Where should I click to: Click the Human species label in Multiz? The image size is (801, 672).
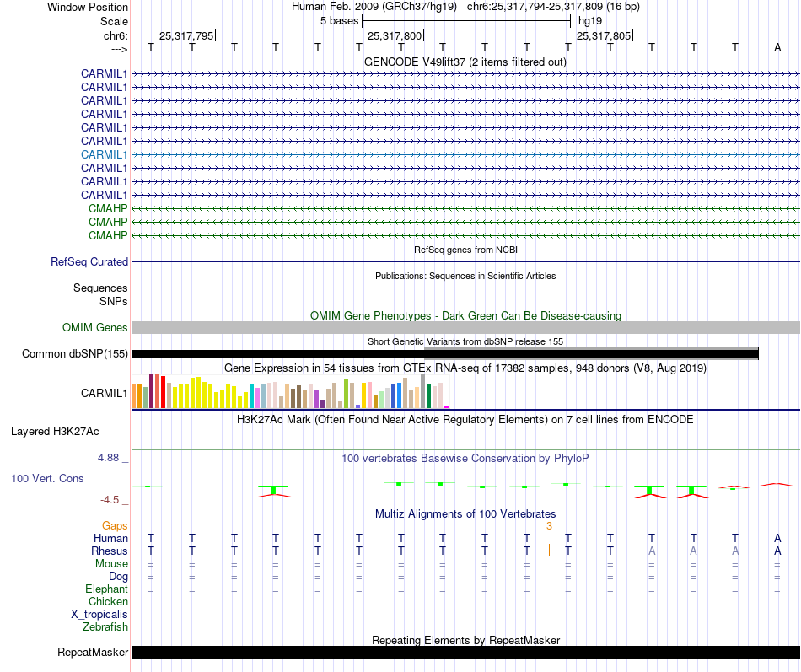click(x=110, y=538)
